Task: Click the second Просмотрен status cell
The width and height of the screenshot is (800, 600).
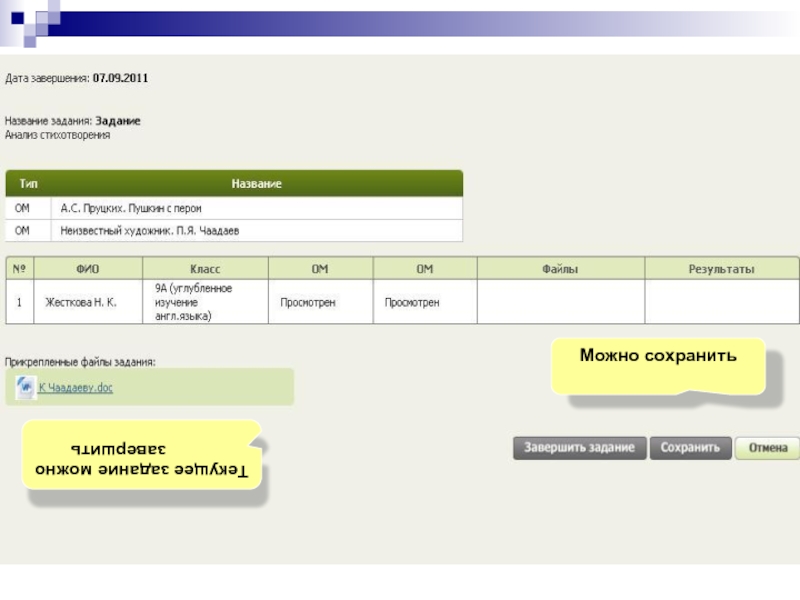Action: (x=412, y=302)
